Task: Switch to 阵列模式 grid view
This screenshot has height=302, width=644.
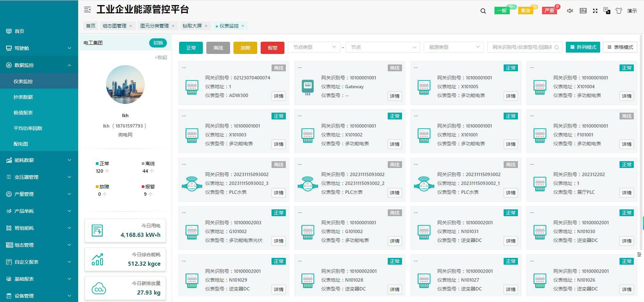Action: coord(583,47)
